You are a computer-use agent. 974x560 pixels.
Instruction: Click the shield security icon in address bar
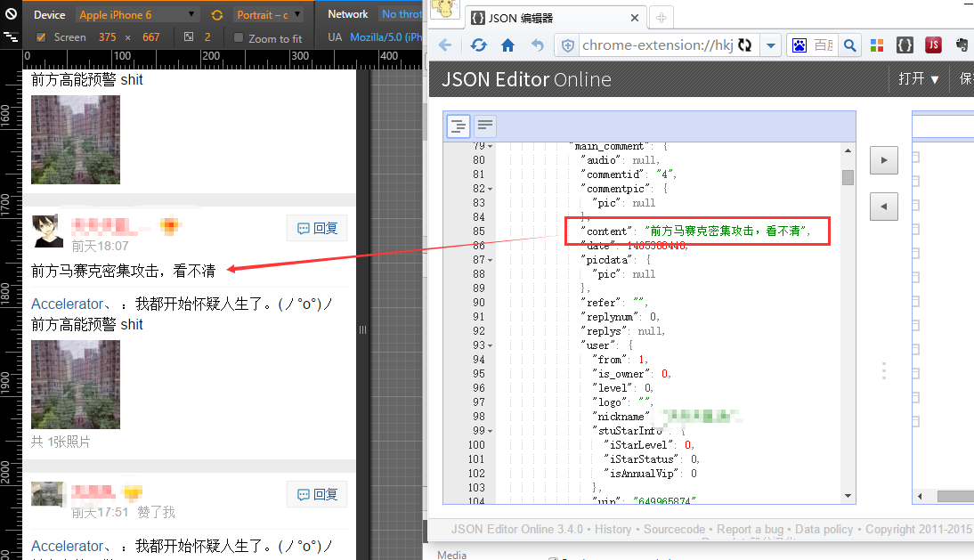point(567,45)
